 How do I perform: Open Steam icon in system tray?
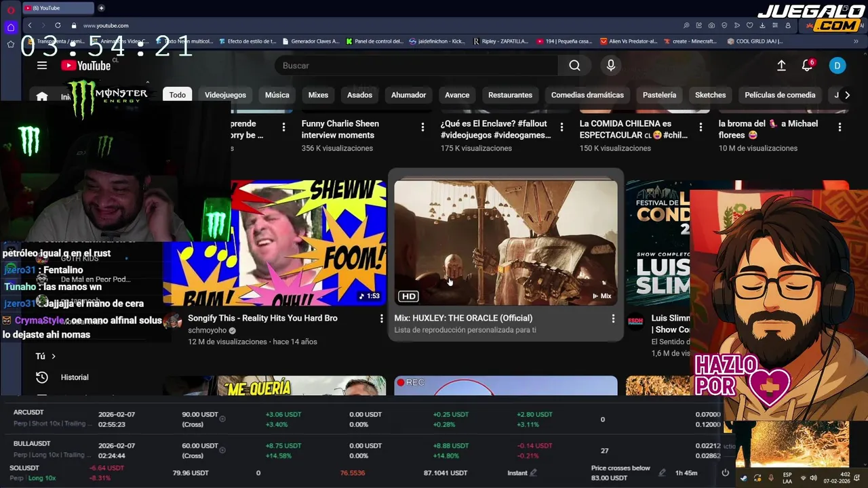coord(744,478)
